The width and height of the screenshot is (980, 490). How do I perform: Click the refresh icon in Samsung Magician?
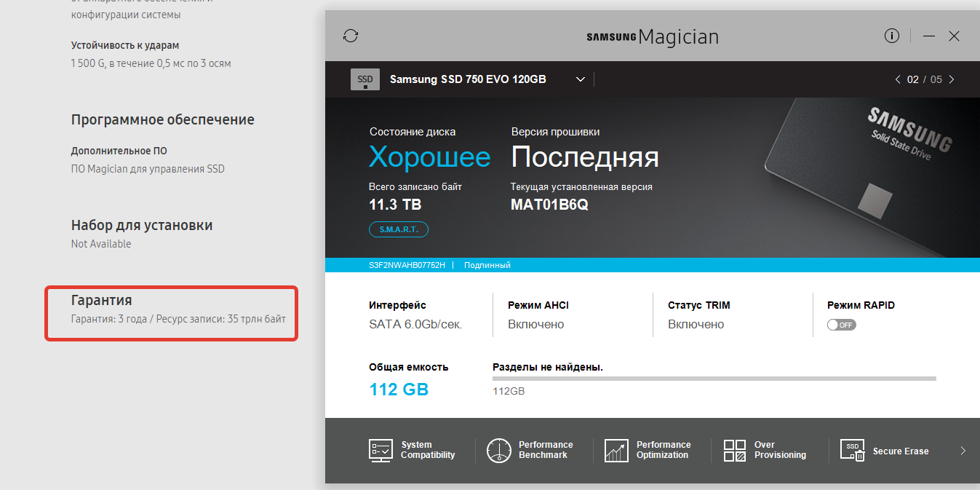coord(351,36)
